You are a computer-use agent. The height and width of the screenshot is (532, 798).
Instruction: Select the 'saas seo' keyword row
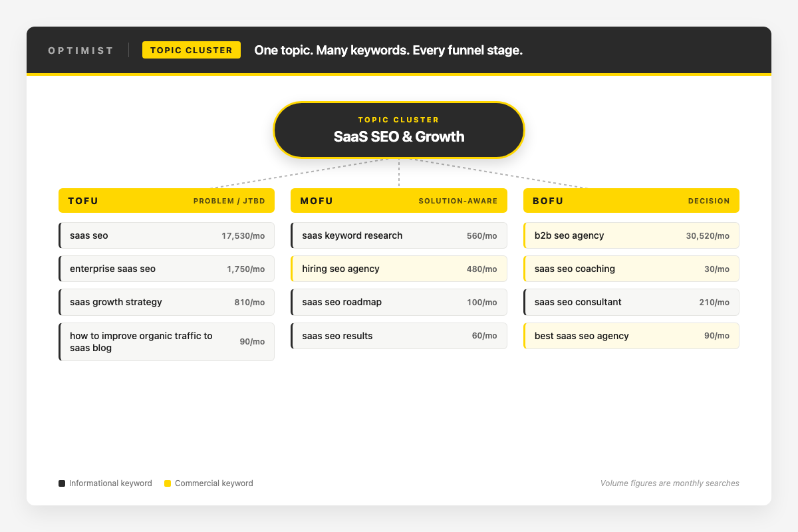point(166,235)
